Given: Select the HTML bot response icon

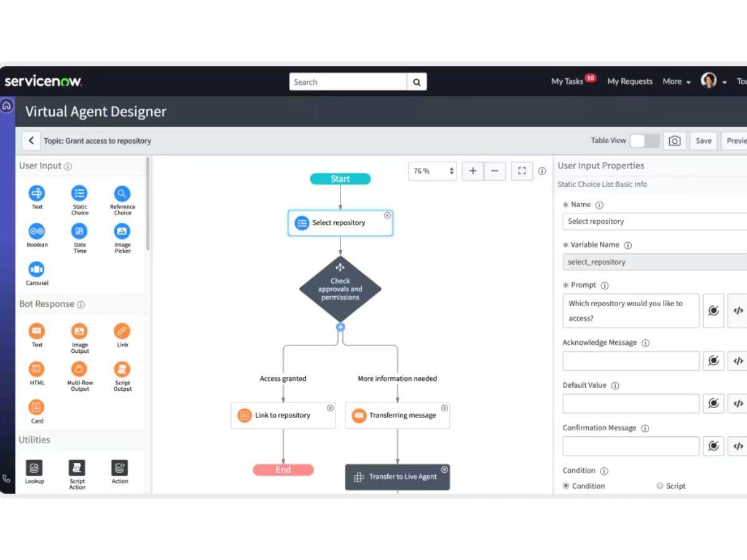Looking at the screenshot, I should coord(37,369).
